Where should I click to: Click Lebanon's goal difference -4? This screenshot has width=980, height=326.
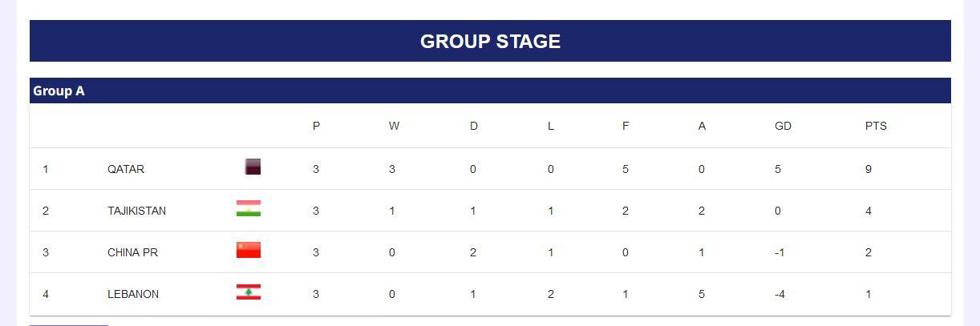[x=780, y=294]
